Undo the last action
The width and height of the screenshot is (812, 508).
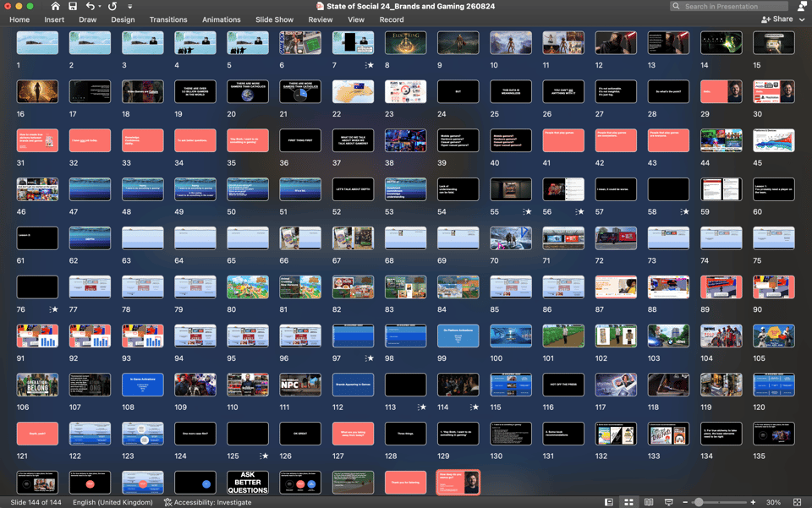tap(90, 6)
